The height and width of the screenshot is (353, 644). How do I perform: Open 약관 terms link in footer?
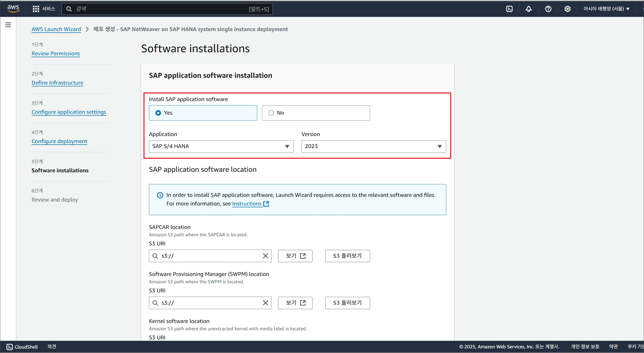click(x=613, y=346)
